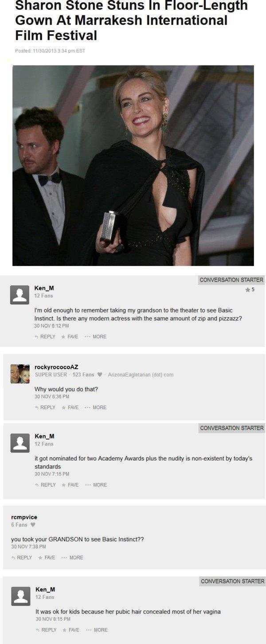Fave the Academy Awards nomination comment
The image size is (266, 644).
[x=70, y=485]
